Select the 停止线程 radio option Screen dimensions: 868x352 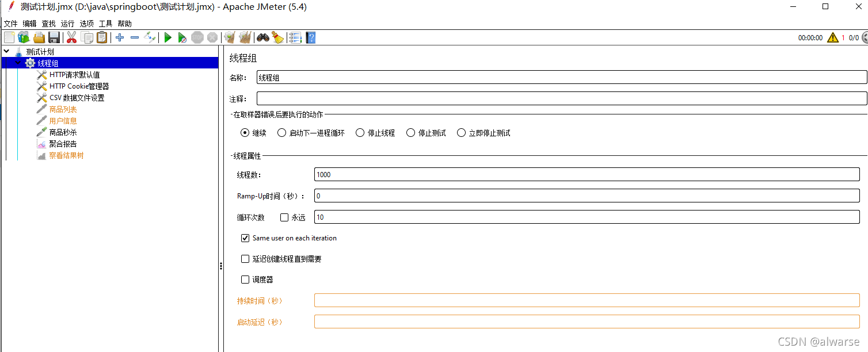click(360, 133)
